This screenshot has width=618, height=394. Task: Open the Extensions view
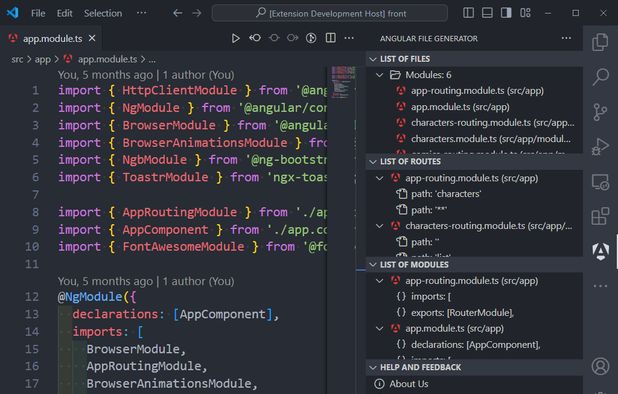(x=600, y=216)
